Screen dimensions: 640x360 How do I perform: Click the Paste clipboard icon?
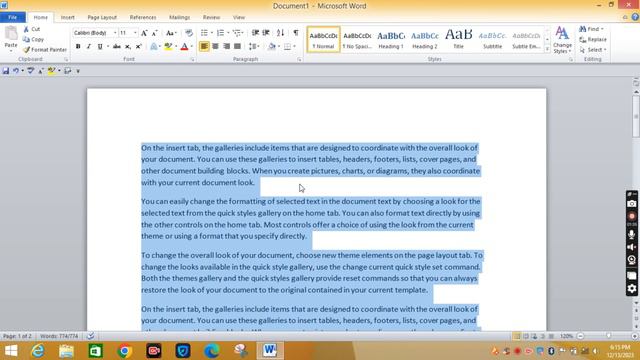click(x=11, y=33)
